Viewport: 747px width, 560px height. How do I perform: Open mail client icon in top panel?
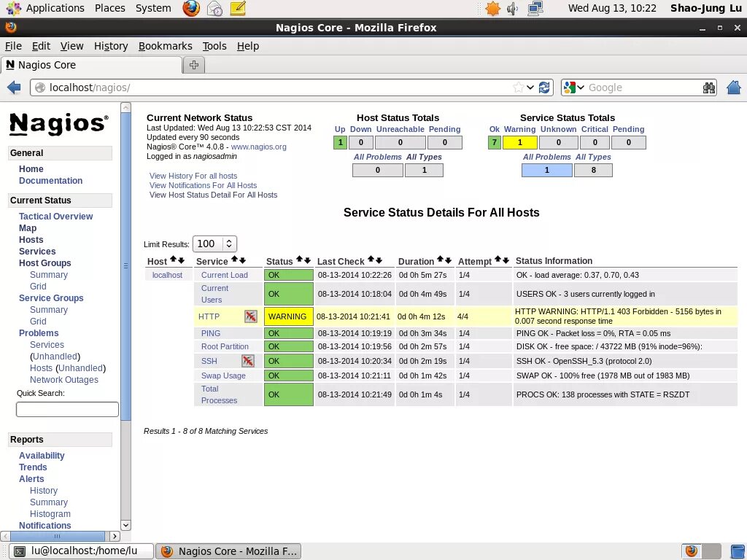coord(215,8)
